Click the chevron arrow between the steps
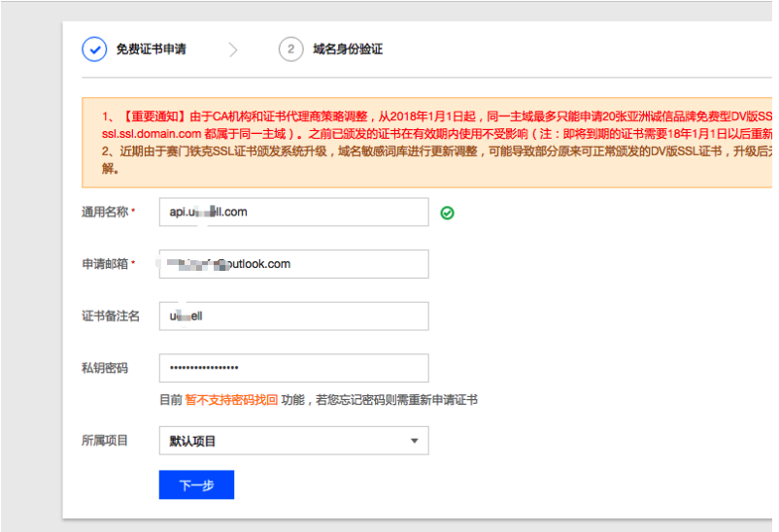 tap(233, 50)
